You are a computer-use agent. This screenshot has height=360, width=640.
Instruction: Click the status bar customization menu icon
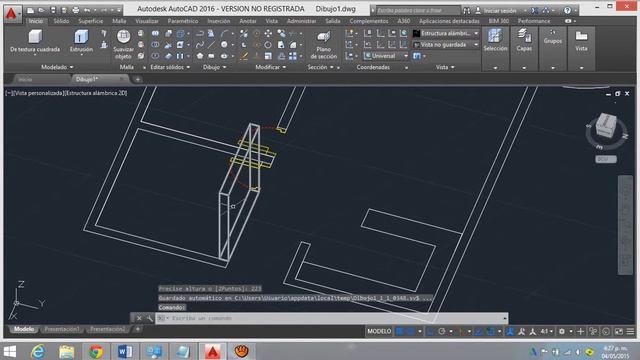tap(631, 331)
